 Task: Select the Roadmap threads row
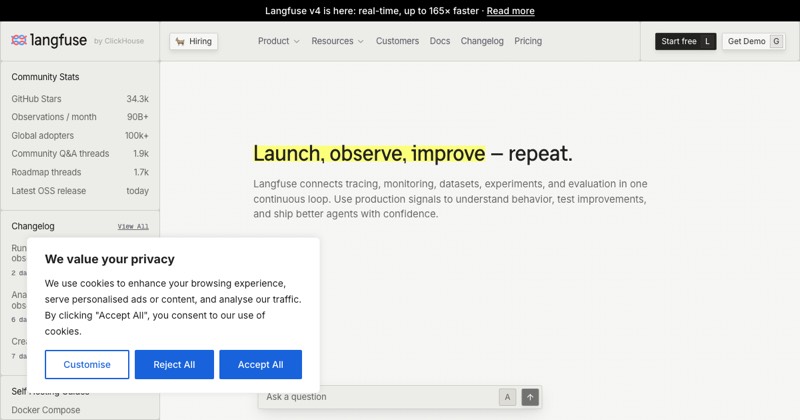coord(80,172)
